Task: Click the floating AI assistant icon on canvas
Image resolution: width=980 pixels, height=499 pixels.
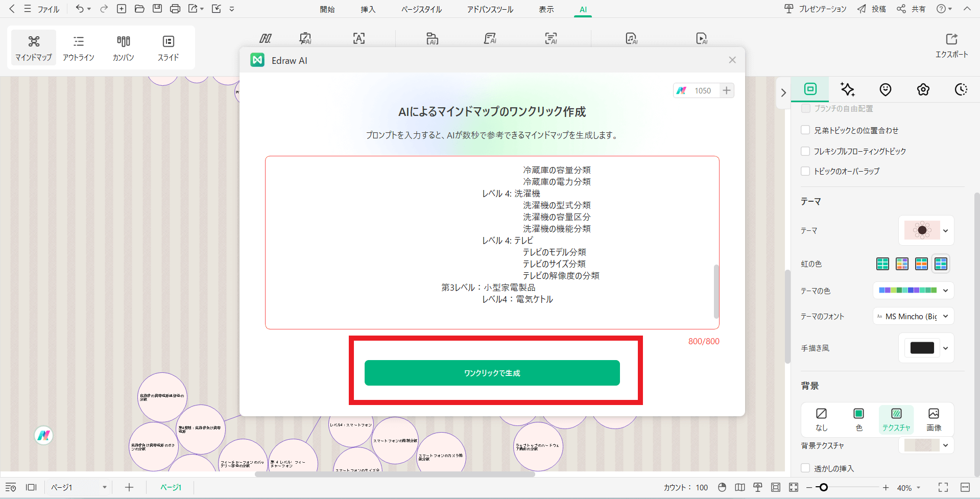Action: point(44,435)
